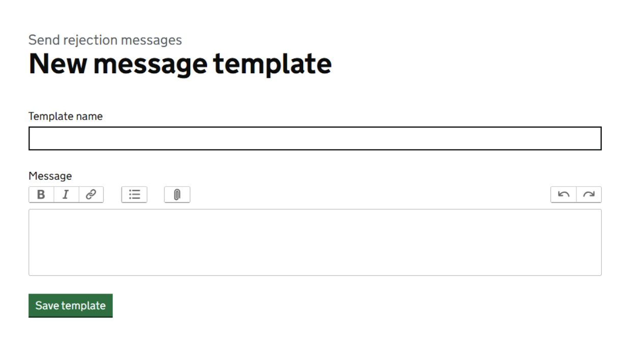This screenshot has height=347, width=644.
Task: Select the curved right arrow button
Action: (x=589, y=194)
